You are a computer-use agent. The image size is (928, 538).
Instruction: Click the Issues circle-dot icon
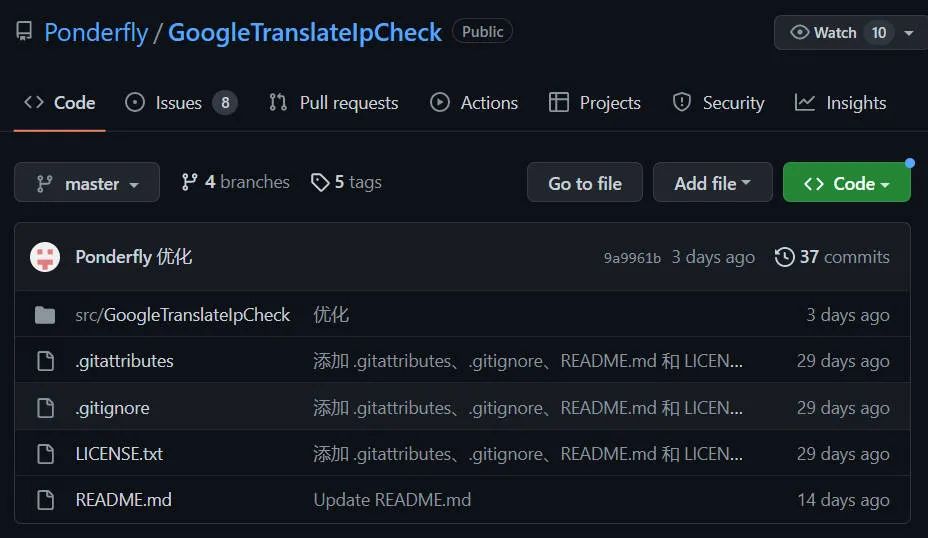[x=135, y=102]
